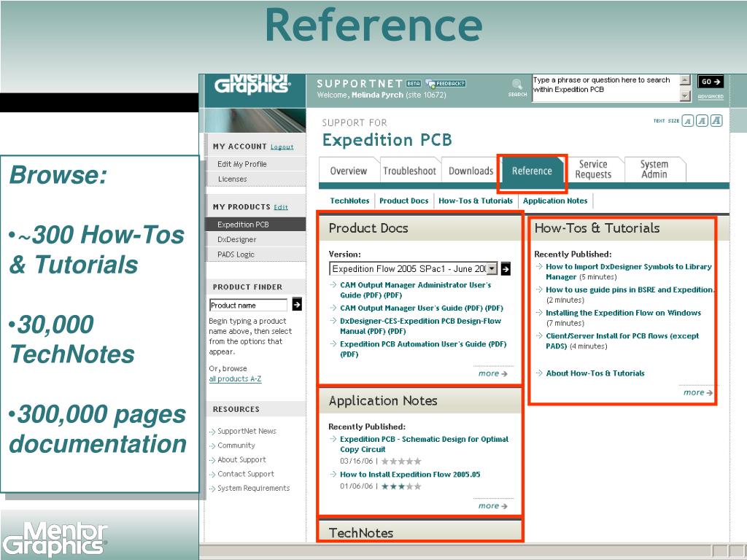The width and height of the screenshot is (747, 560).
Task: Click the magnifier Search icon
Action: click(x=517, y=85)
